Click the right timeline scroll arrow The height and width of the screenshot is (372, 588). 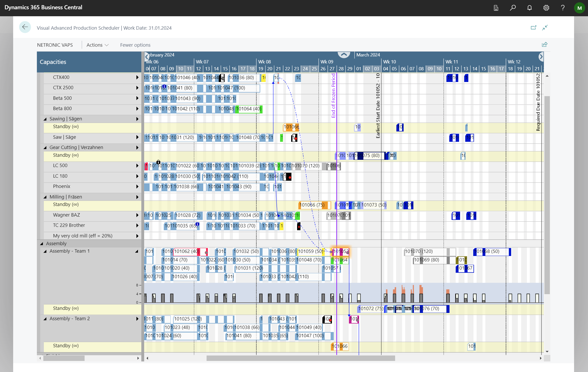click(541, 56)
